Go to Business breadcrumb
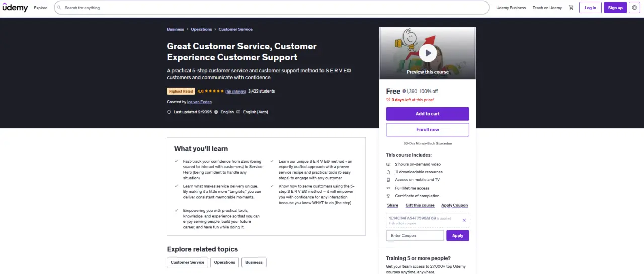This screenshot has height=274, width=644. 176,29
